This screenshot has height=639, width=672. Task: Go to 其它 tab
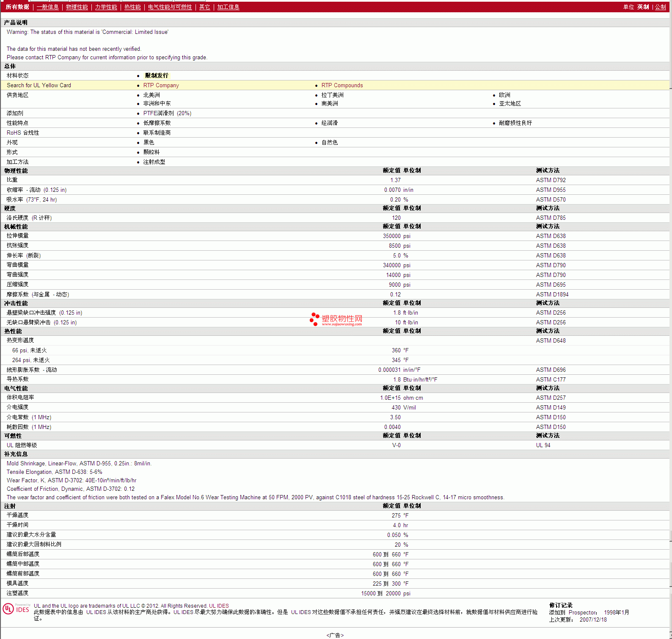(204, 7)
